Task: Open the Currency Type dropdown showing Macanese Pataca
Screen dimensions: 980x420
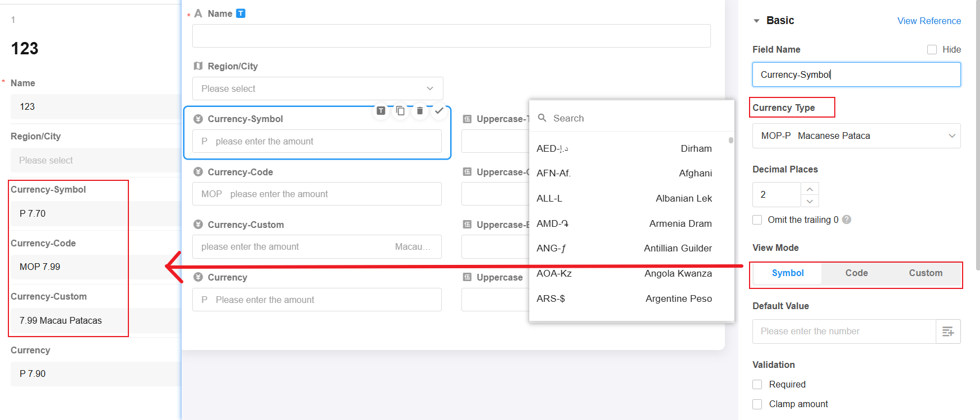Action: 856,136
